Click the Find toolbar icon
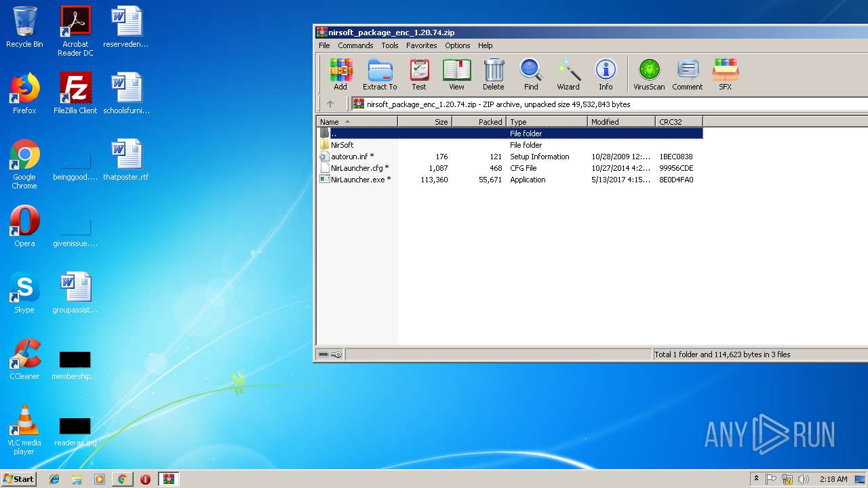Screen dimensions: 868x488 tap(531, 75)
